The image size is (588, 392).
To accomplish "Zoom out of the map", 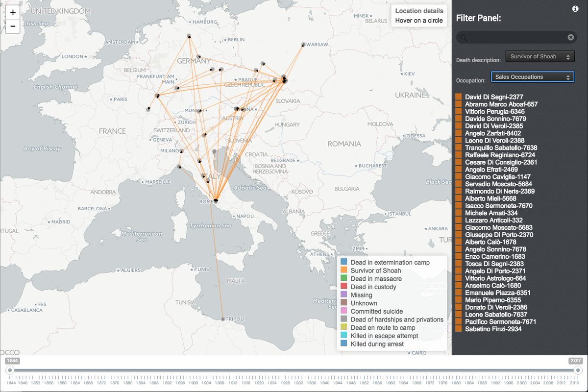I will point(13,26).
